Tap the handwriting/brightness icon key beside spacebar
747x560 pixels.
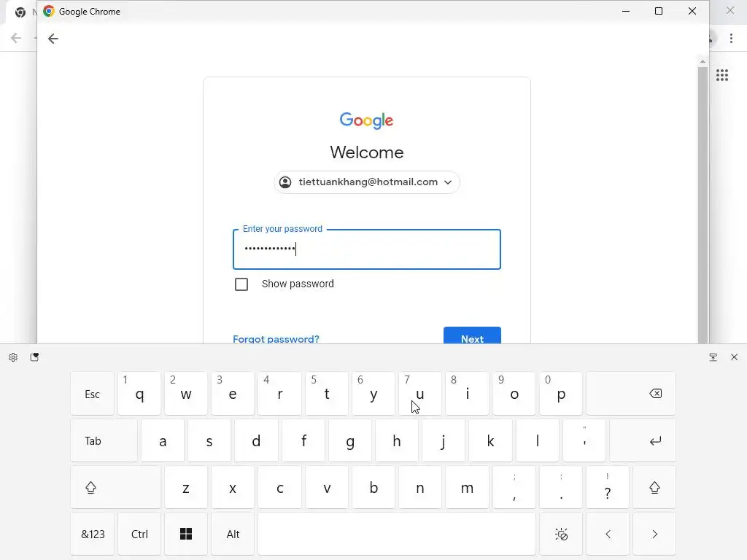[x=561, y=534]
